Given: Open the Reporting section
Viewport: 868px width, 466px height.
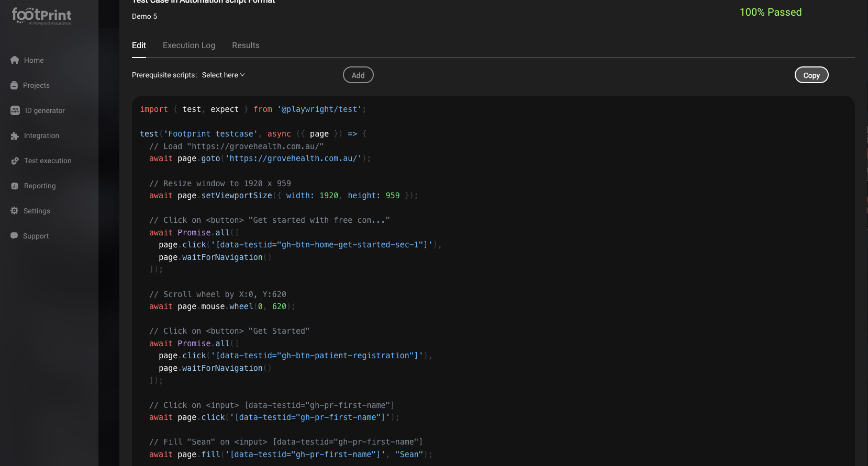Looking at the screenshot, I should coord(40,186).
